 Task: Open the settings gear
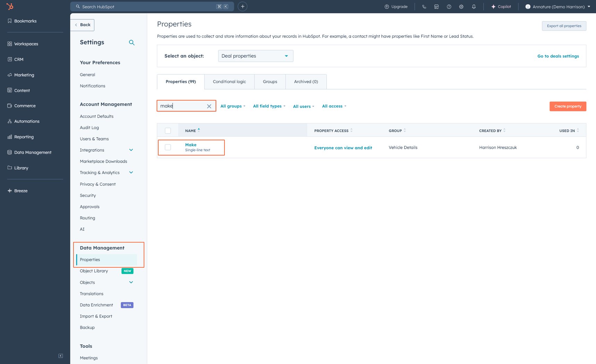point(461,6)
